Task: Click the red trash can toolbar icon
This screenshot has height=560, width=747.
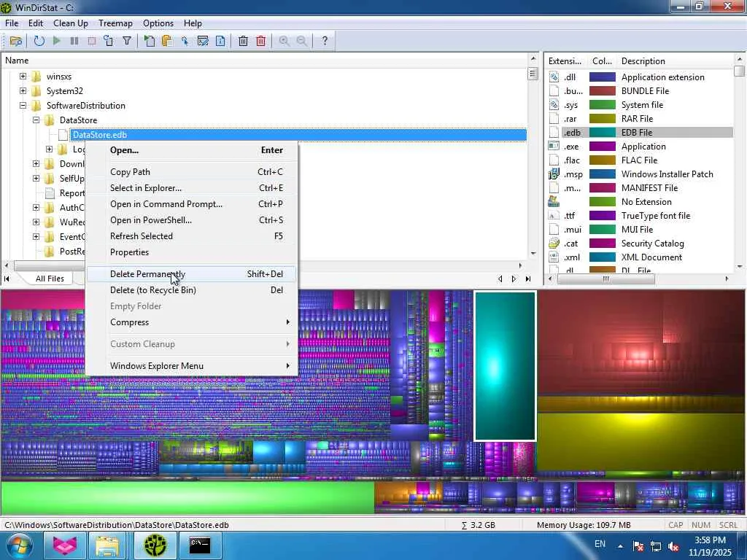Action: (260, 41)
